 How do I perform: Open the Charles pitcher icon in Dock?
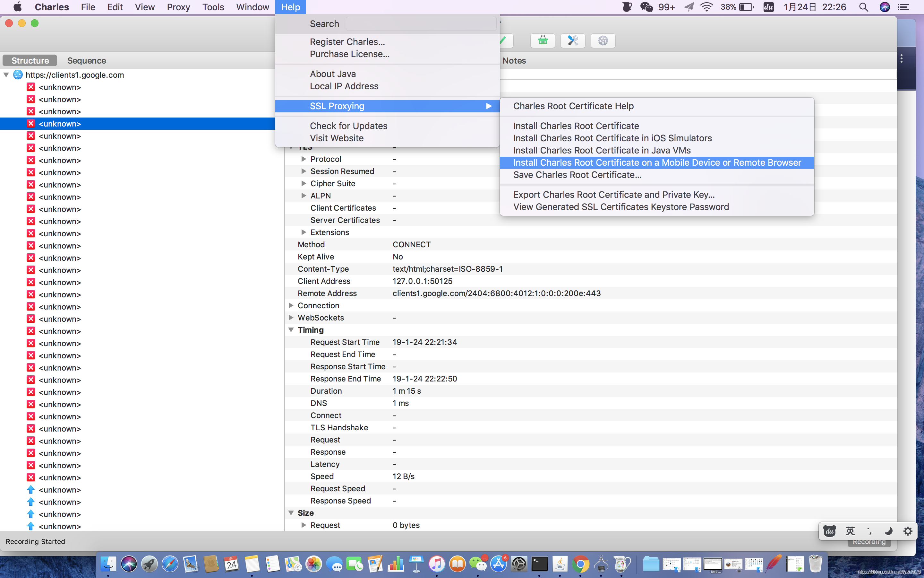click(621, 564)
